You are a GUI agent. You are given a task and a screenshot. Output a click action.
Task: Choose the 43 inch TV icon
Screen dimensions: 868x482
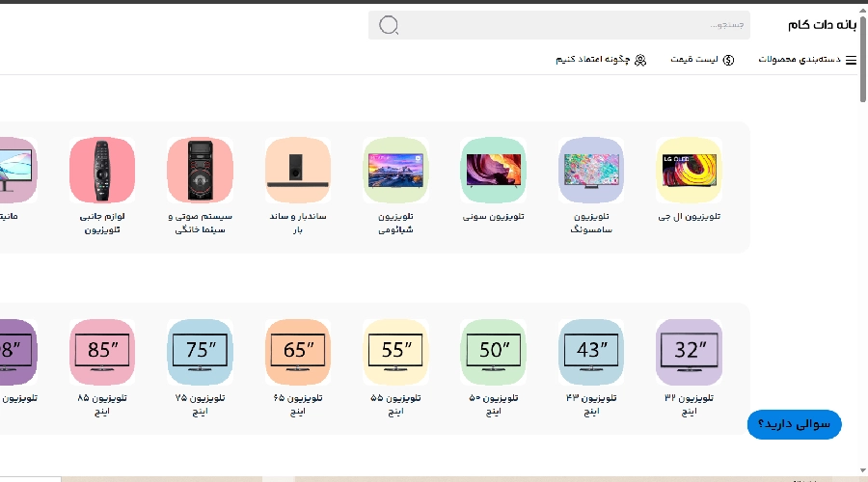coord(591,352)
